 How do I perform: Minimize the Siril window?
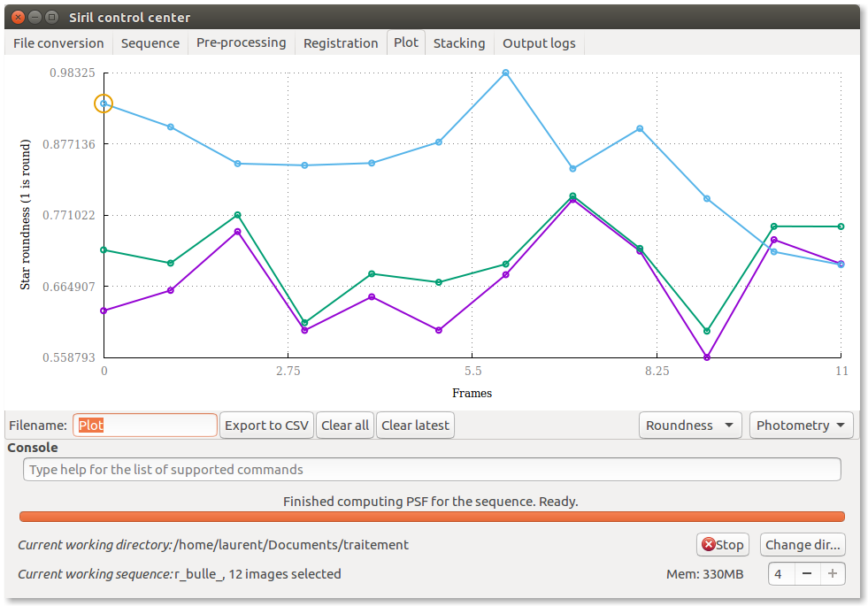pyautogui.click(x=35, y=17)
